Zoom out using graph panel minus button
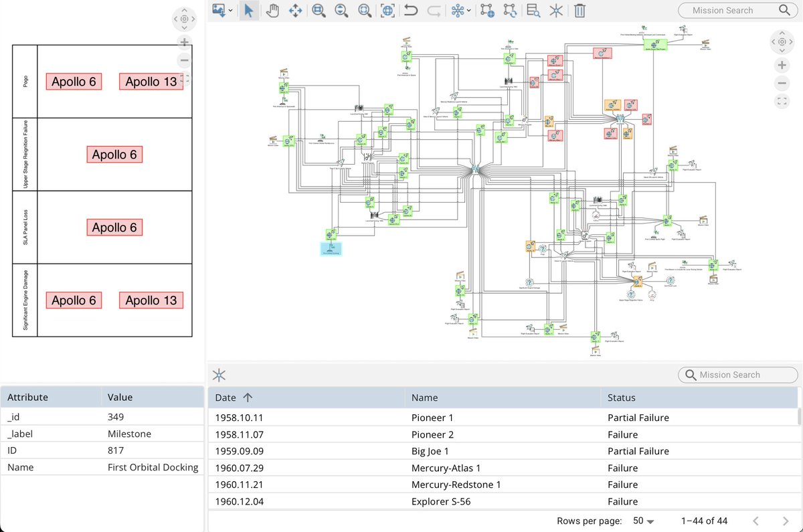 pyautogui.click(x=782, y=84)
